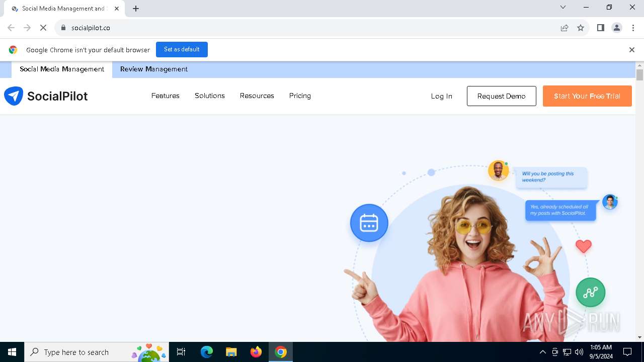The image size is (644, 362).
Task: Click scrollbar down arrow
Action: click(x=640, y=337)
